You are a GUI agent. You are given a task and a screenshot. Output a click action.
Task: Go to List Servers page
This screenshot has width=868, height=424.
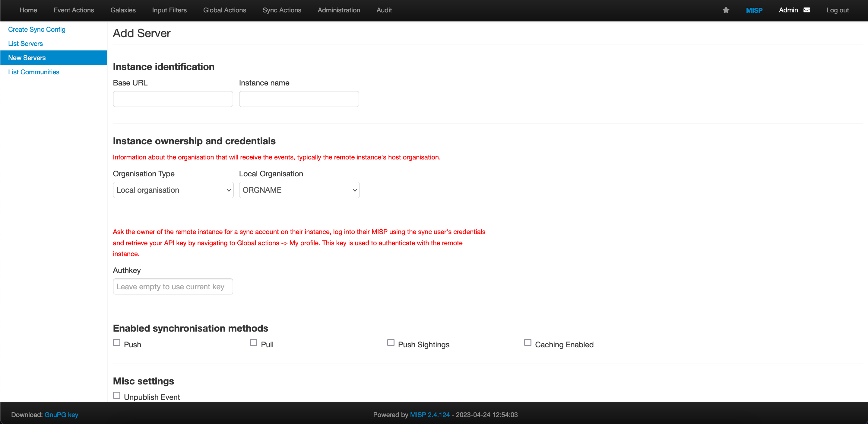tap(26, 43)
